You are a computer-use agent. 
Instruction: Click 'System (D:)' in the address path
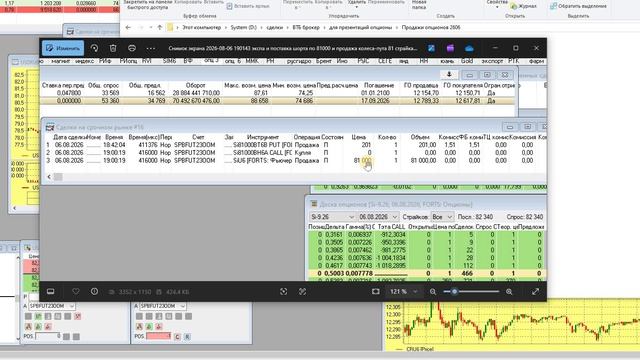(243, 27)
